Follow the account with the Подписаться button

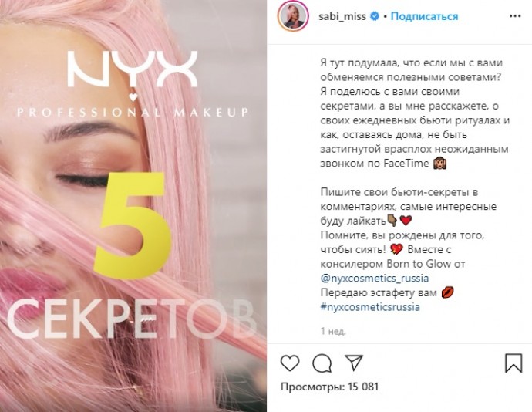click(424, 16)
